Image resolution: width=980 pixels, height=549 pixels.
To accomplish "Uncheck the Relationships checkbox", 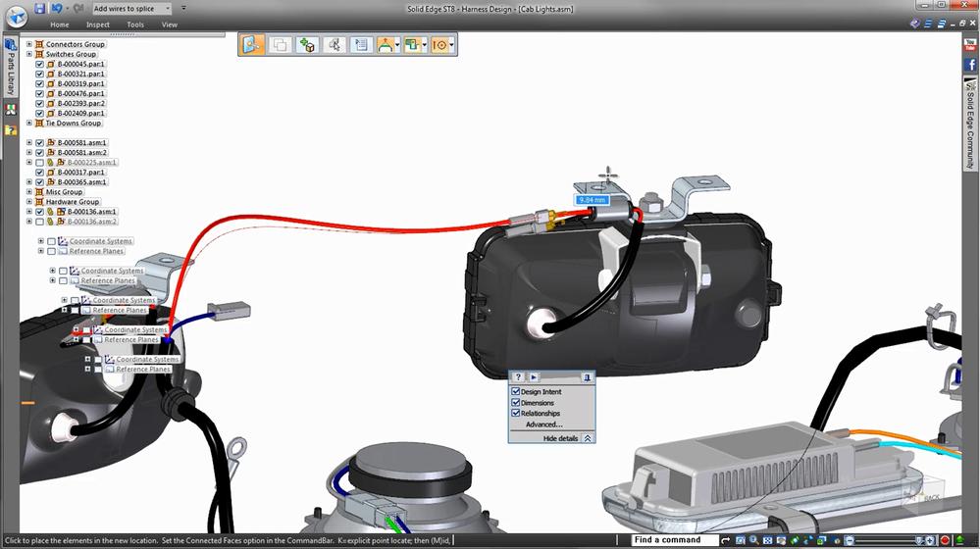I will pos(516,413).
